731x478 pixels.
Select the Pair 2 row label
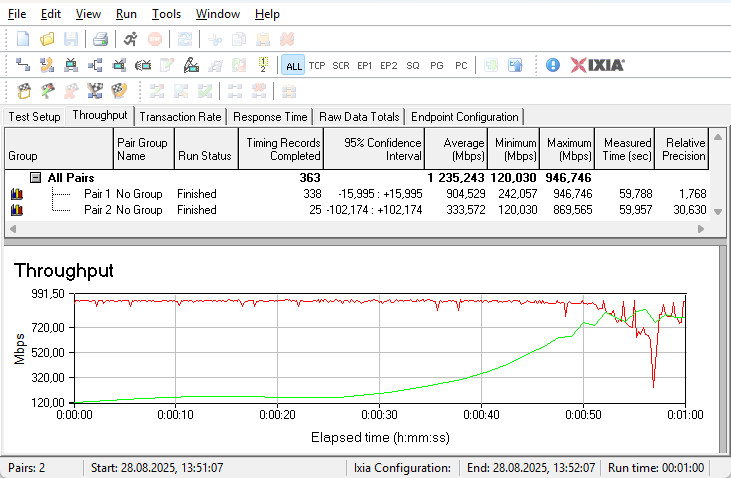pyautogui.click(x=97, y=210)
